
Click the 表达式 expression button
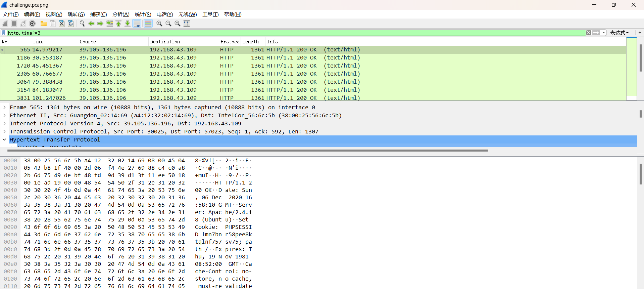pos(619,33)
